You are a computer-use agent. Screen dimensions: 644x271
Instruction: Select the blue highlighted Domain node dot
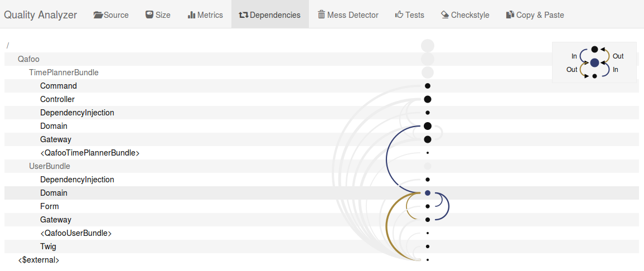[428, 192]
